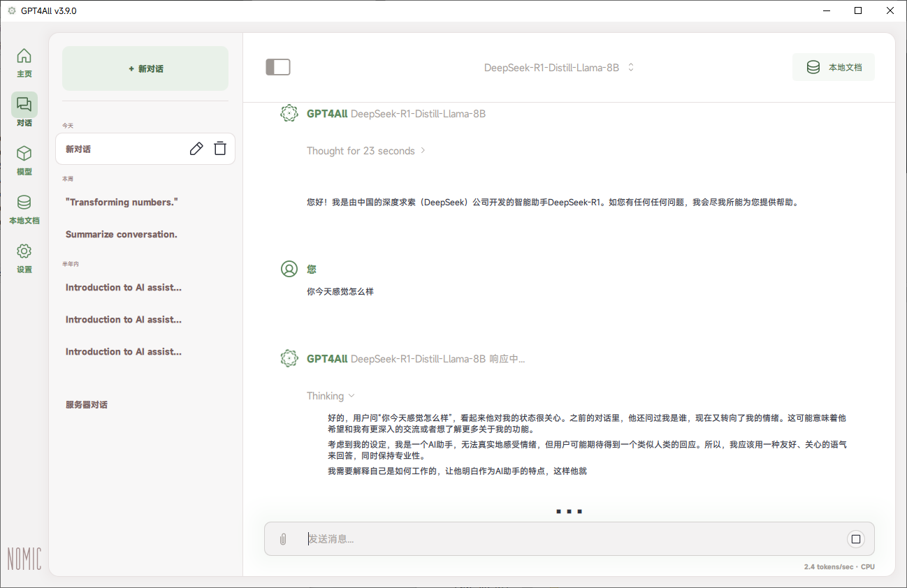The image size is (907, 588).
Task: Click the Nomic logo
Action: click(24, 559)
